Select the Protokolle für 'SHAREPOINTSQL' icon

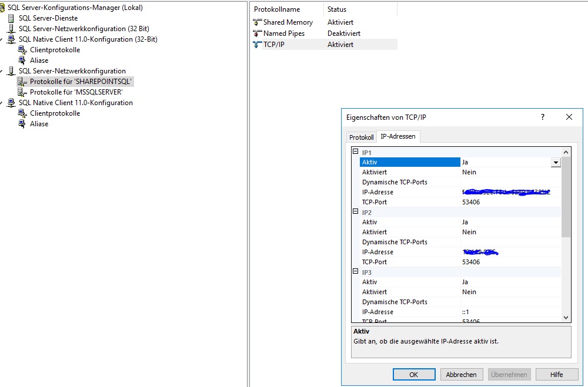(x=22, y=81)
